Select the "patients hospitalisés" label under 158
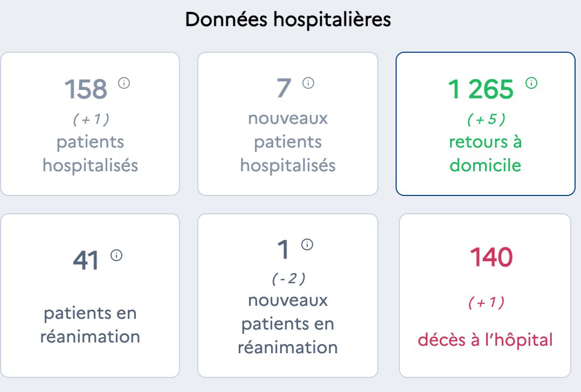581x392 pixels. [91, 153]
